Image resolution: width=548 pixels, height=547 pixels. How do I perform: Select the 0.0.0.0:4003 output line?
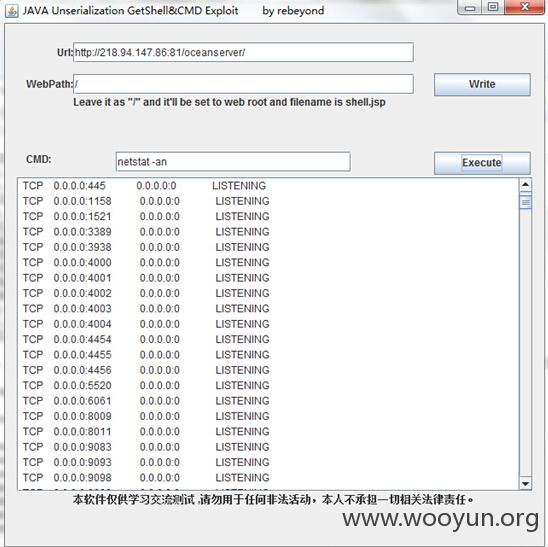pyautogui.click(x=146, y=309)
